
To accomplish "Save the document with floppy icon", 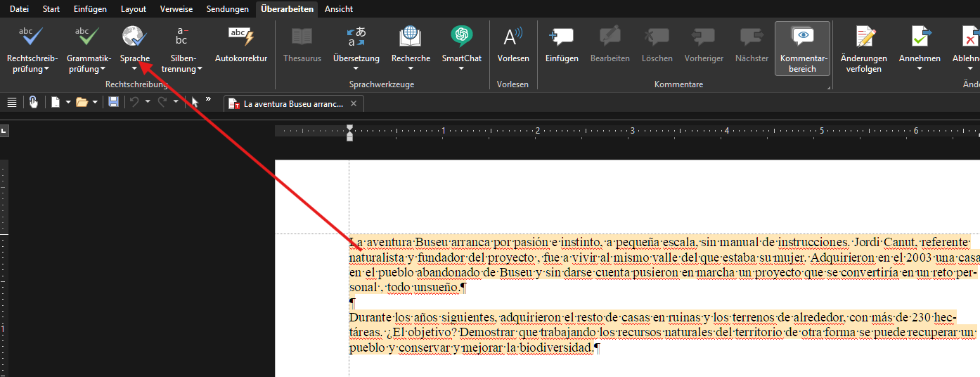I will [113, 102].
